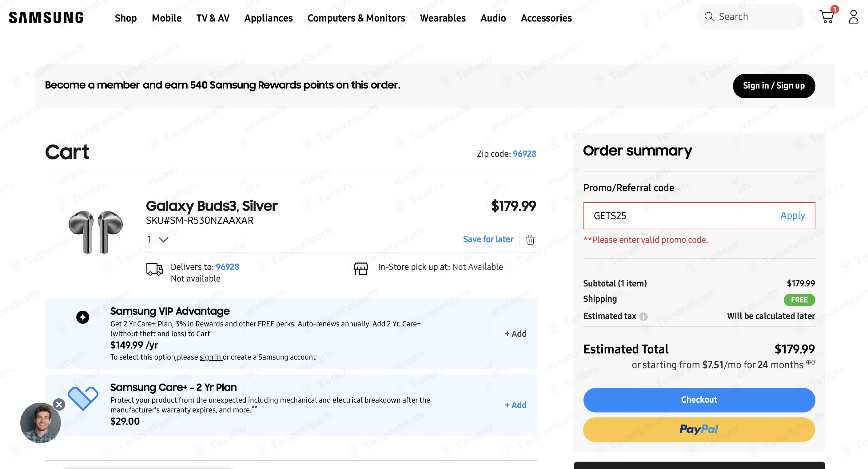Click the financing footnote superscript
The width and height of the screenshot is (868, 469).
(x=810, y=362)
